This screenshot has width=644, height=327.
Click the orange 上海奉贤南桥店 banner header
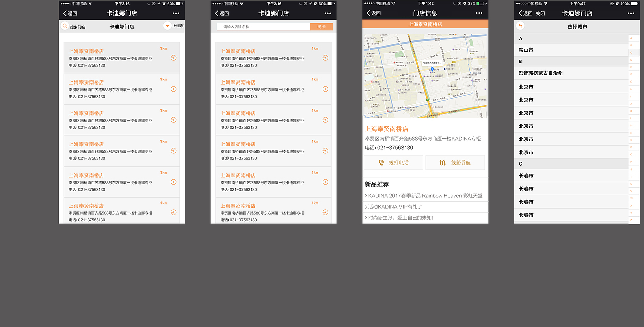(x=425, y=24)
